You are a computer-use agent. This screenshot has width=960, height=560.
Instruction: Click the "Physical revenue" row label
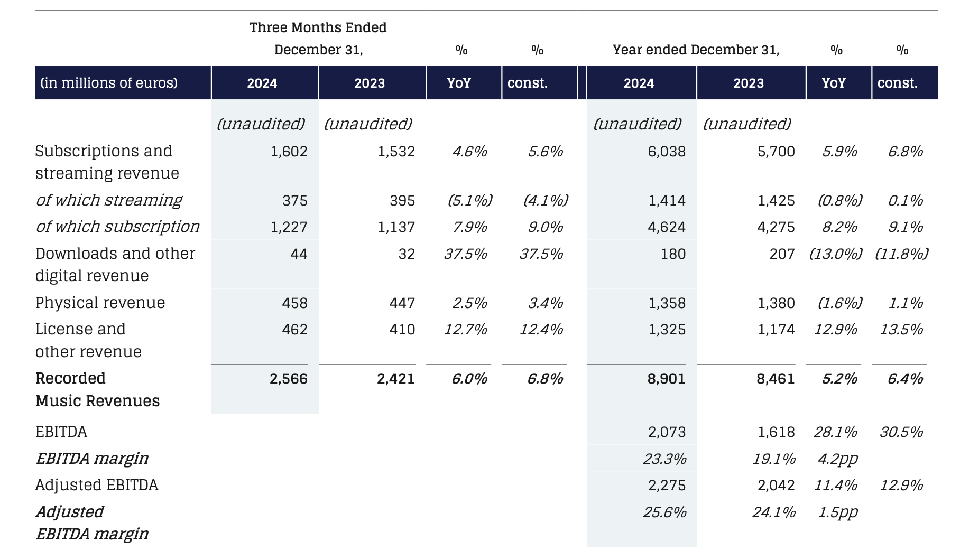[100, 303]
